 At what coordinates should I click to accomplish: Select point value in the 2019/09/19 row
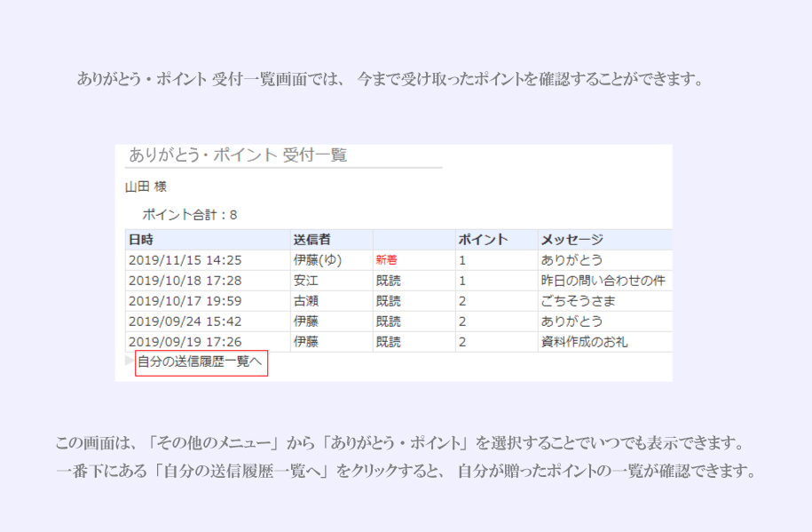462,342
